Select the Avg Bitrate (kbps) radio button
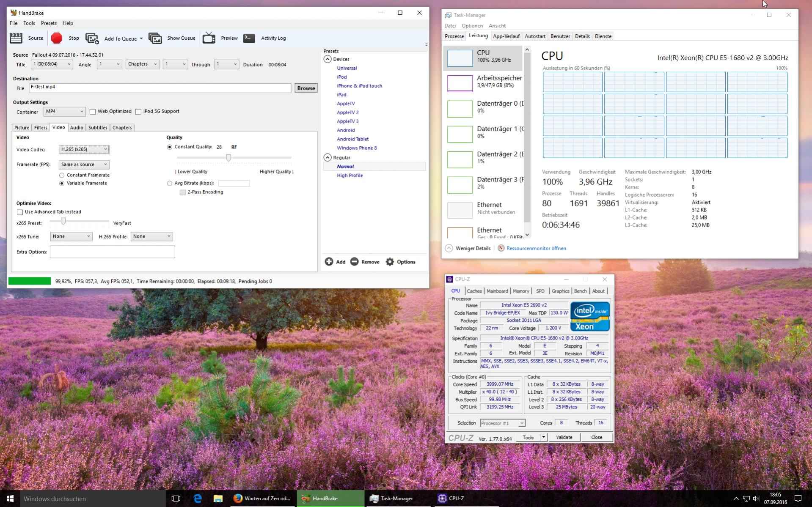 (170, 184)
